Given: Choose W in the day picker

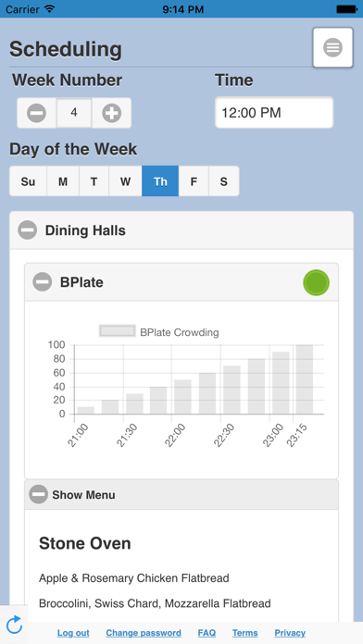Looking at the screenshot, I should [125, 181].
